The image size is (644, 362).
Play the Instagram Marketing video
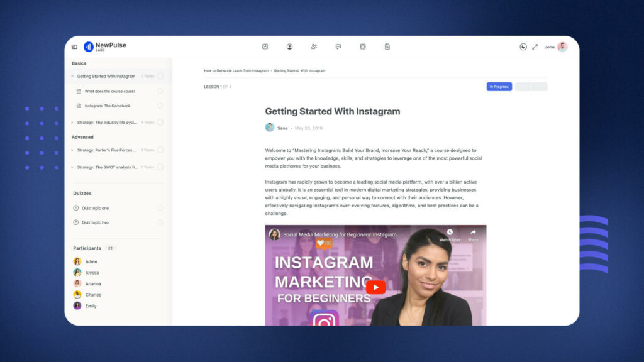point(375,287)
